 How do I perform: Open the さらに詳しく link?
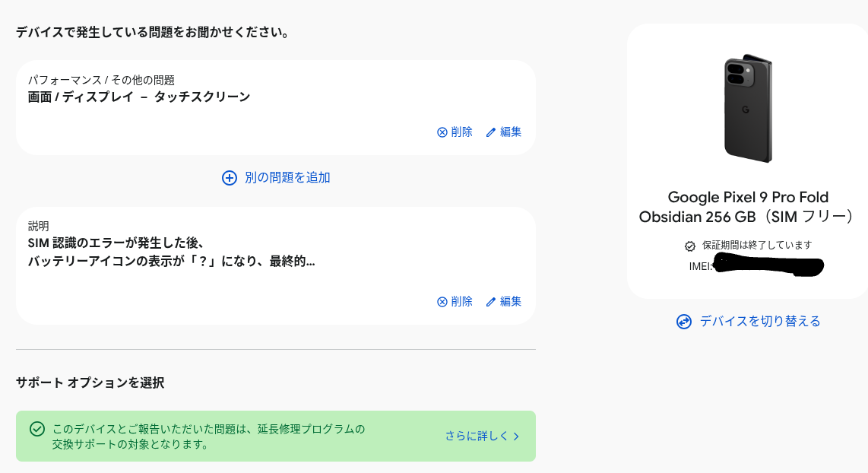pyautogui.click(x=477, y=436)
